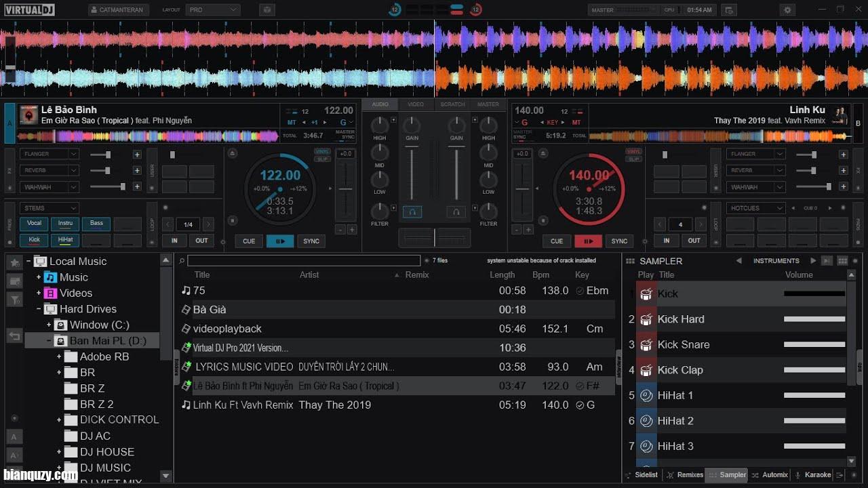Eject the track from deck A

pos(233,154)
